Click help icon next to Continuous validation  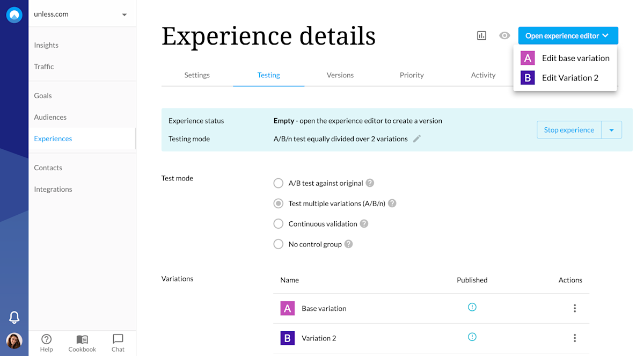[364, 224]
